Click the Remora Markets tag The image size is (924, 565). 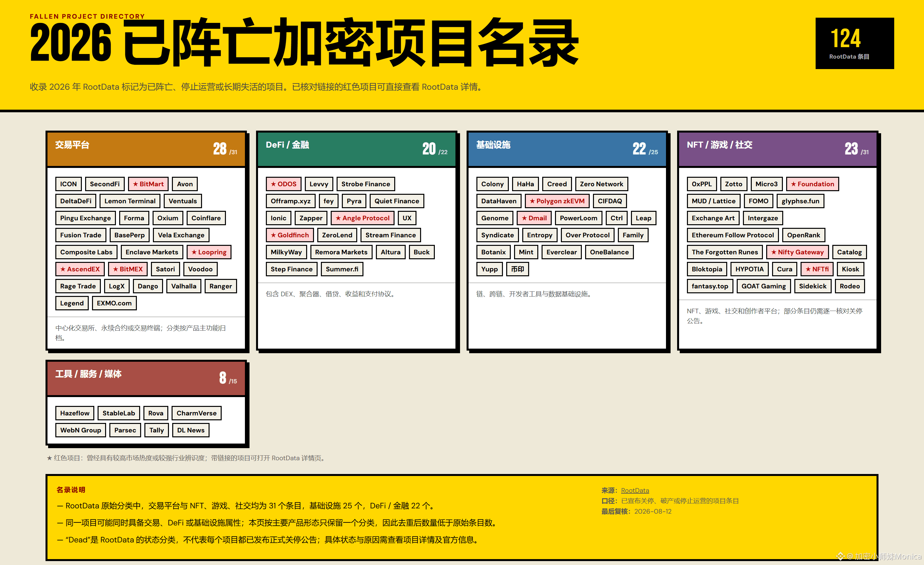[341, 252]
